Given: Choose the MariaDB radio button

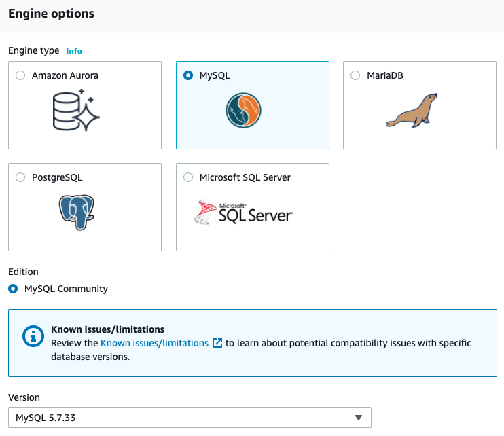Looking at the screenshot, I should click(355, 75).
